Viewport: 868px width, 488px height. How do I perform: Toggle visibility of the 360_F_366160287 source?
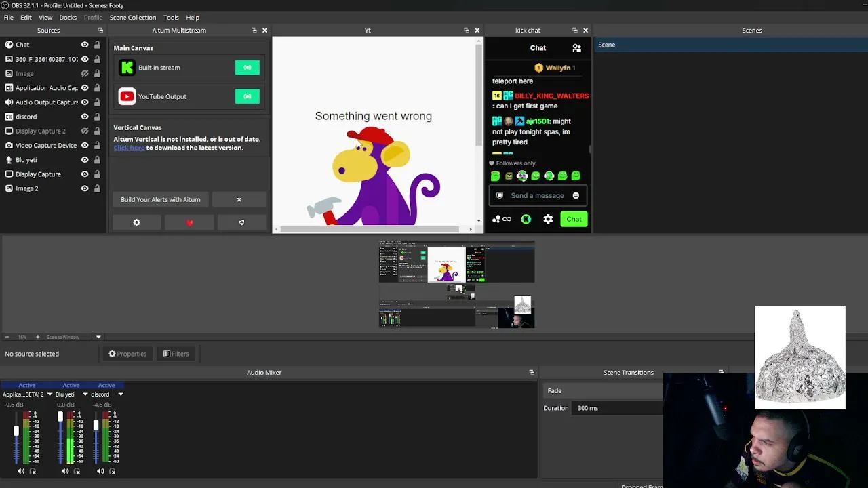pyautogui.click(x=85, y=59)
